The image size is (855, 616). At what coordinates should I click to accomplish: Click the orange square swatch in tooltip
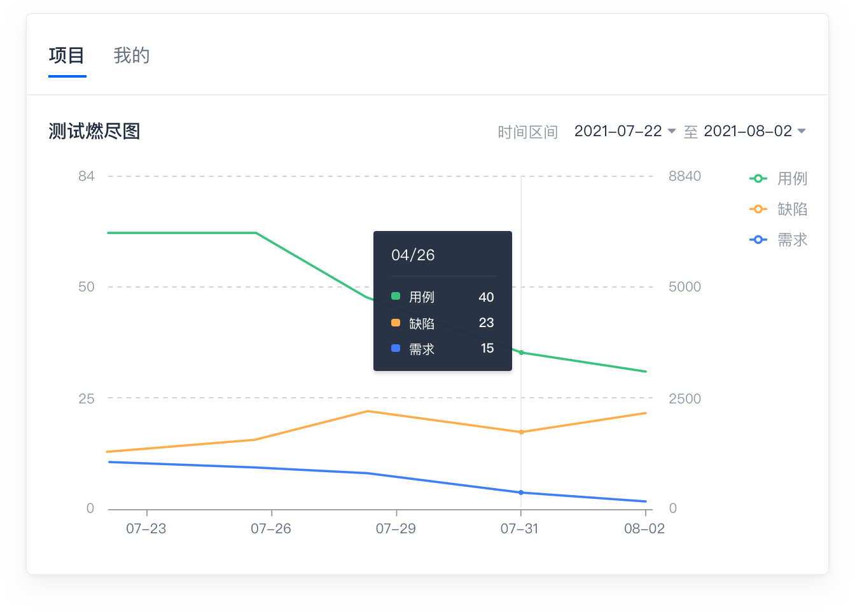point(396,323)
